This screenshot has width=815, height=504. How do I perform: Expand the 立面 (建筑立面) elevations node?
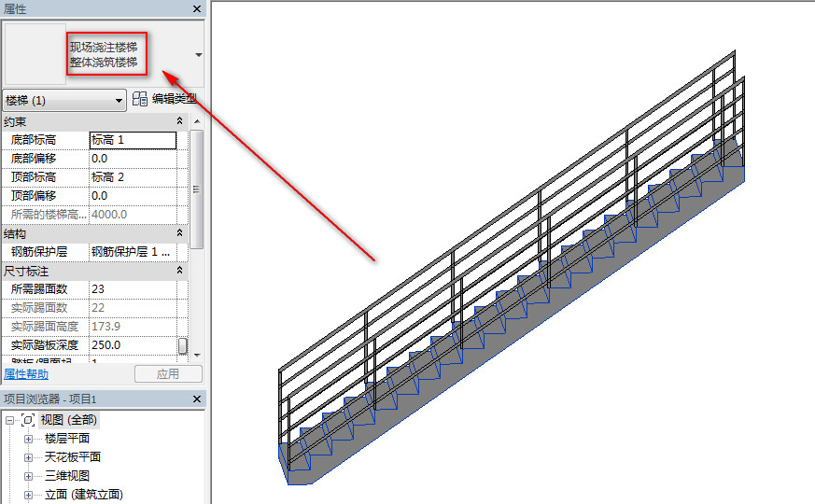click(x=28, y=495)
